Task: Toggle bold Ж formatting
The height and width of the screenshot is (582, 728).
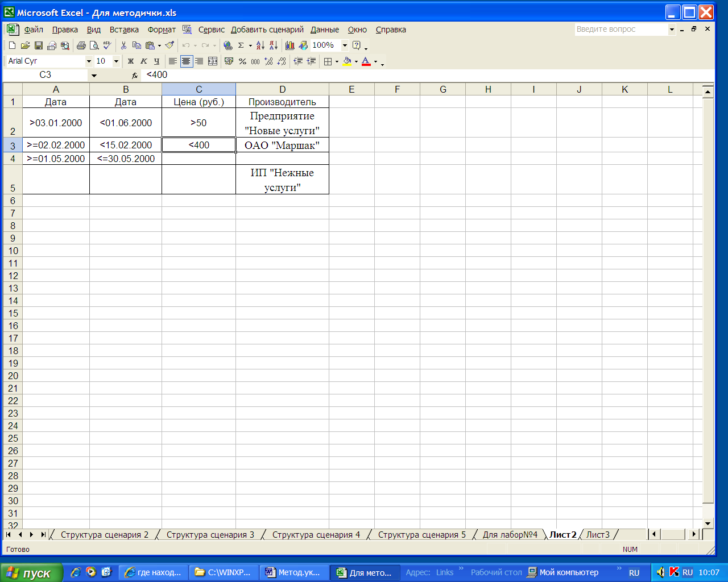Action: tap(131, 61)
